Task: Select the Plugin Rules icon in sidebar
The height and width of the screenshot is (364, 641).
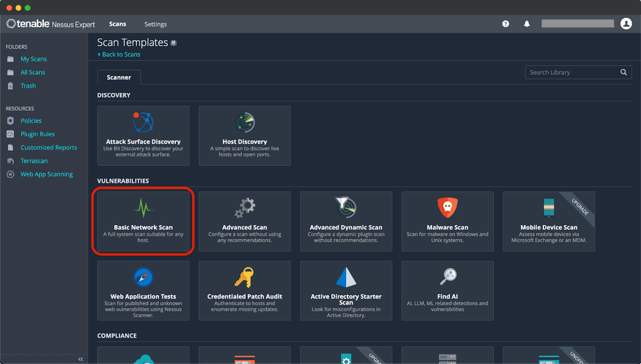Action: tap(11, 133)
